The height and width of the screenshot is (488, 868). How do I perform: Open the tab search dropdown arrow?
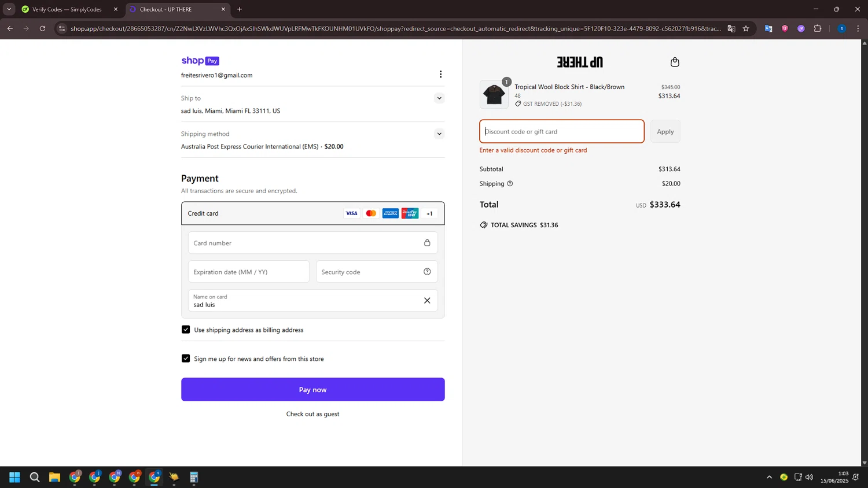pos(9,9)
